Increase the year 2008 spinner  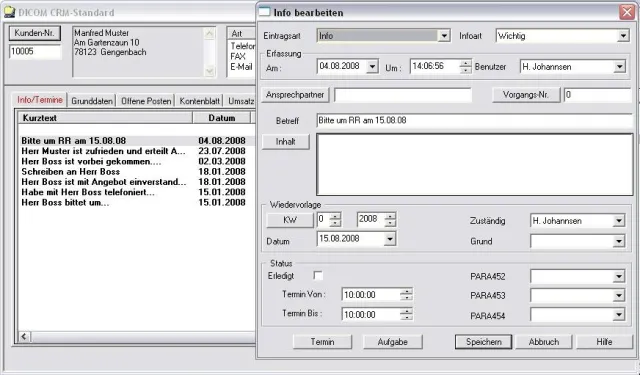(390, 216)
